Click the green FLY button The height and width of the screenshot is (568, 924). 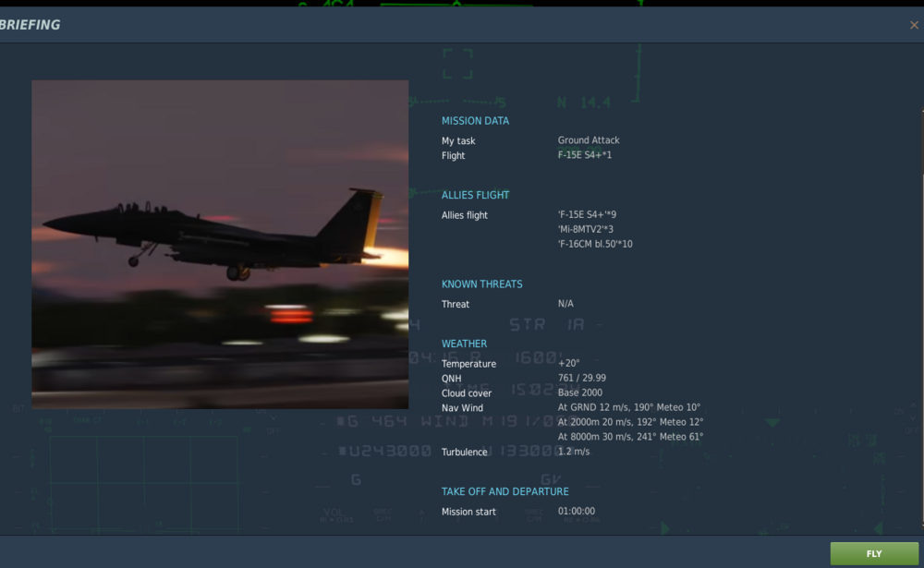tap(874, 553)
